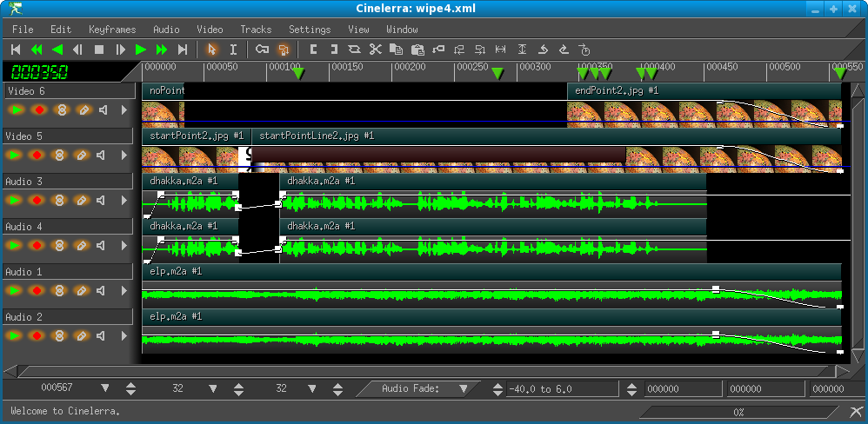This screenshot has width=868, height=424.
Task: Cut selection with the scissors icon
Action: (x=376, y=50)
